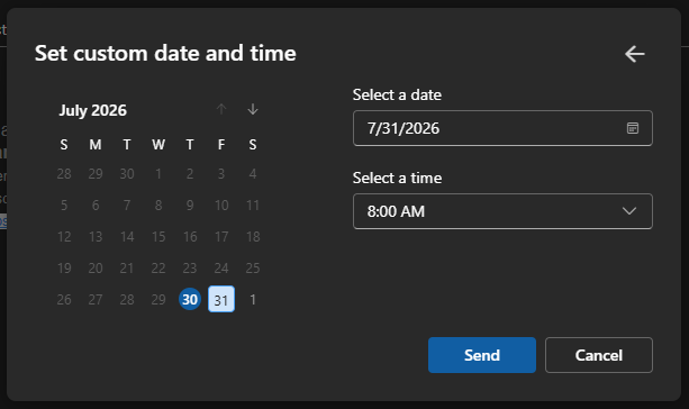The image size is (689, 409).
Task: Click the date input field showing 7/31/2026
Action: (x=503, y=128)
